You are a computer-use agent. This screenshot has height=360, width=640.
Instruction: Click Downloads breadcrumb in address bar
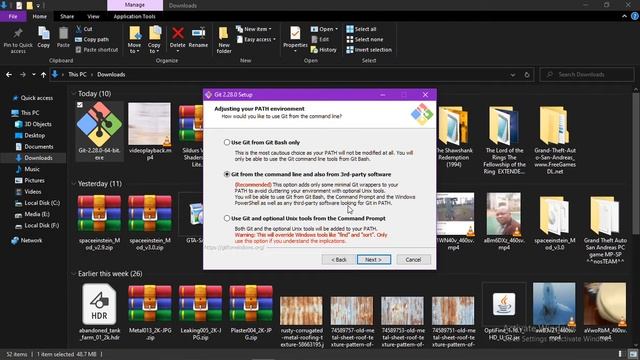(111, 75)
